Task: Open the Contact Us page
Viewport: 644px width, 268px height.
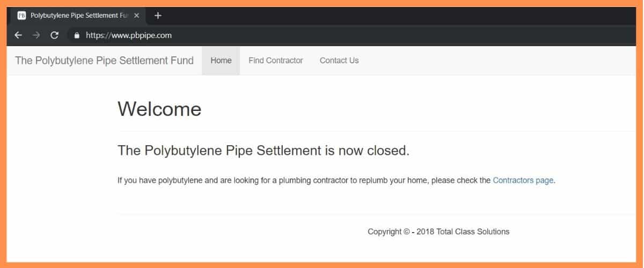Action: point(339,61)
